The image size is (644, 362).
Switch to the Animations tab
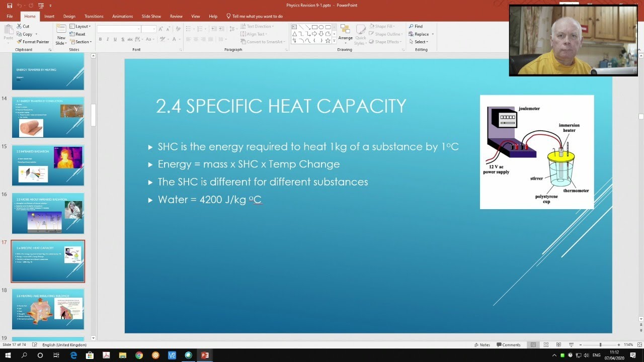(123, 16)
